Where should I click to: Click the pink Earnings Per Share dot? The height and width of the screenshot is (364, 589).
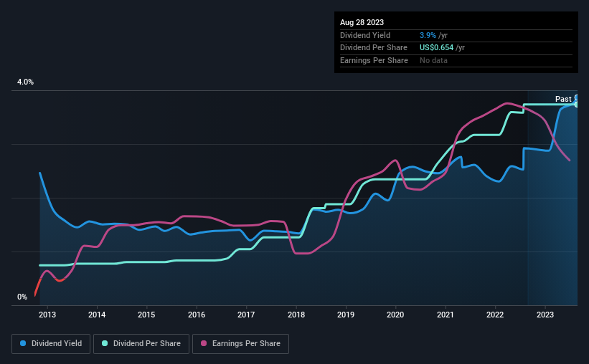point(204,343)
